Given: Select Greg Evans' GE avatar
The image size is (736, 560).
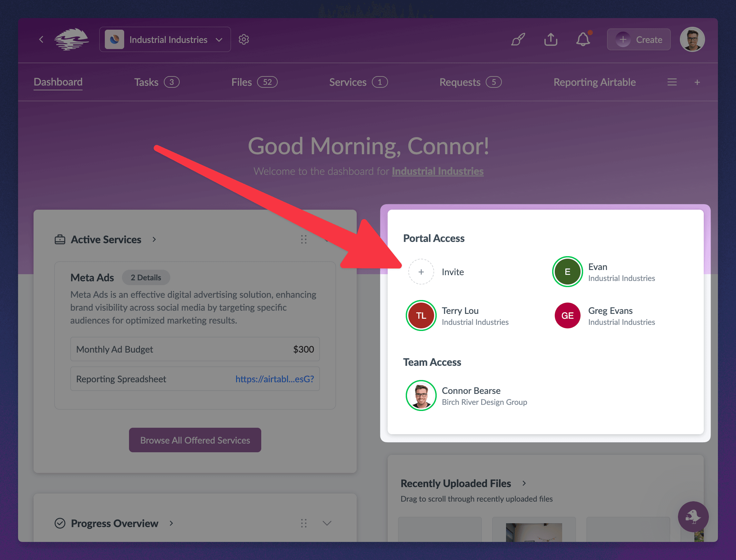Looking at the screenshot, I should [x=567, y=316].
